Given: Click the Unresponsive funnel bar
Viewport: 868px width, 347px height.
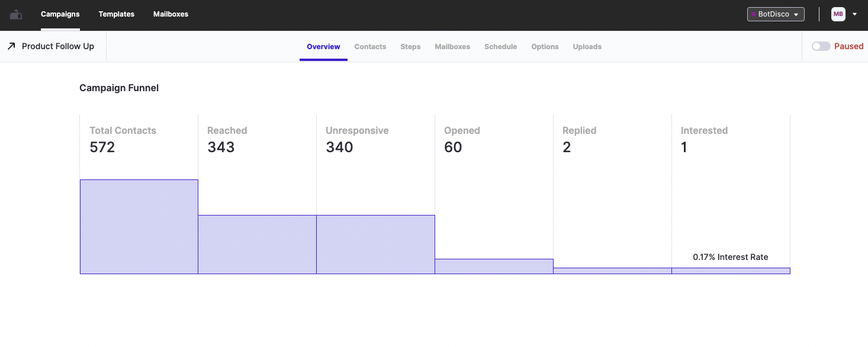Looking at the screenshot, I should pos(376,245).
